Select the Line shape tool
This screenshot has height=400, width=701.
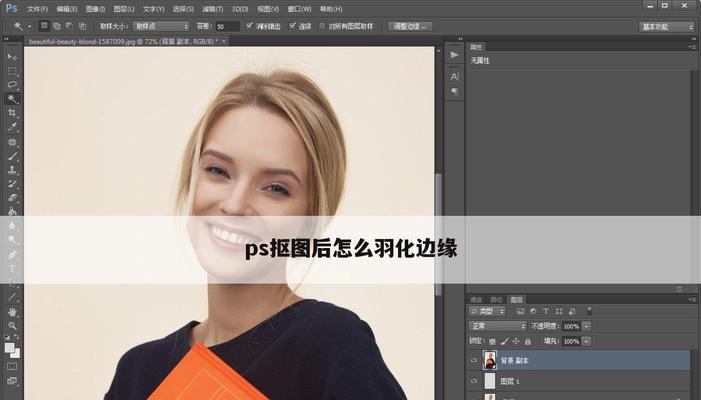tap(12, 297)
